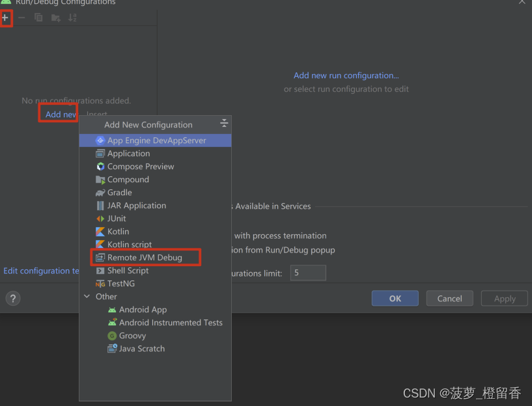Click the App Engine DevAppServer icon
This screenshot has width=532, height=406.
(100, 141)
